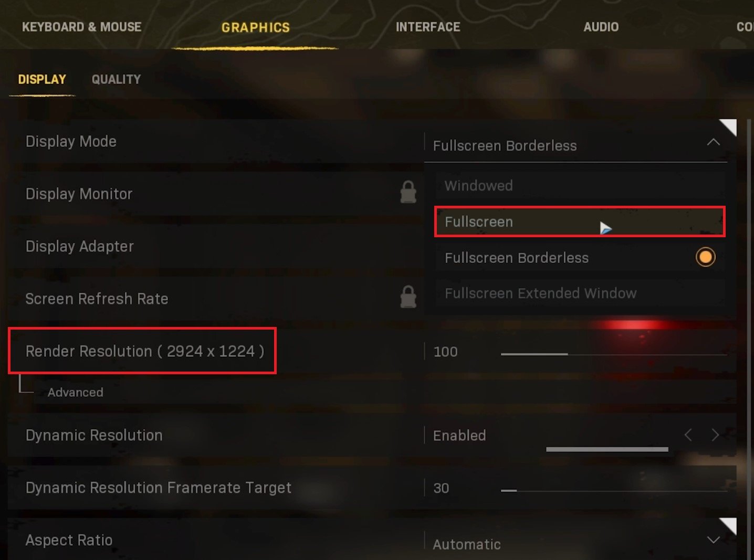
Task: Select the Fullscreen Borderless radio button
Action: 705,257
